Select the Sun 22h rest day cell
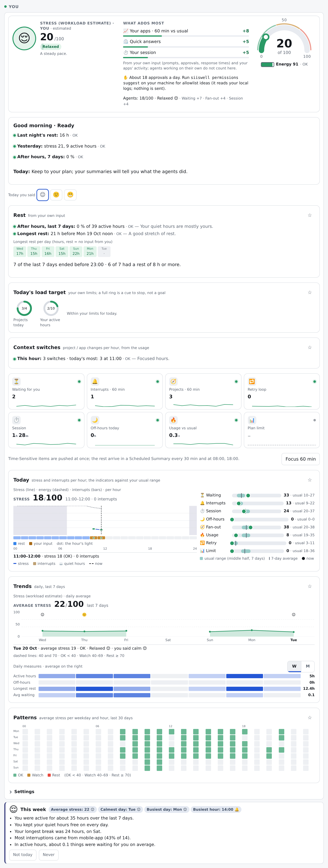This screenshot has height=868, width=328. (x=76, y=251)
